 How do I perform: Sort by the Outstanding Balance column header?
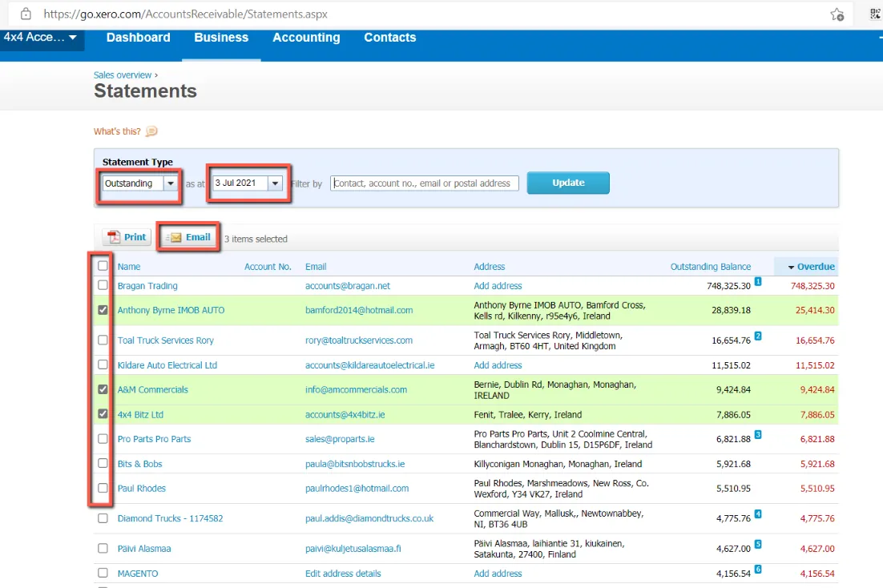tap(710, 267)
